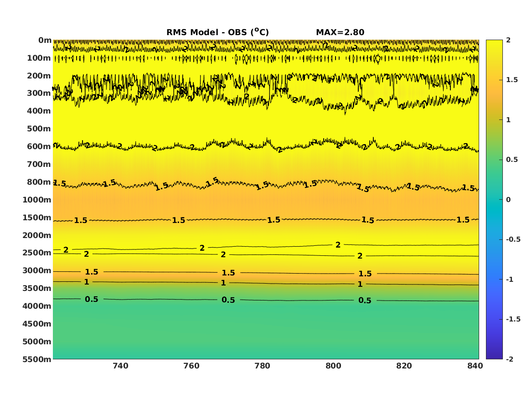Select the '100m' depth tick label
The width and height of the screenshot is (532, 399).
tap(39, 58)
